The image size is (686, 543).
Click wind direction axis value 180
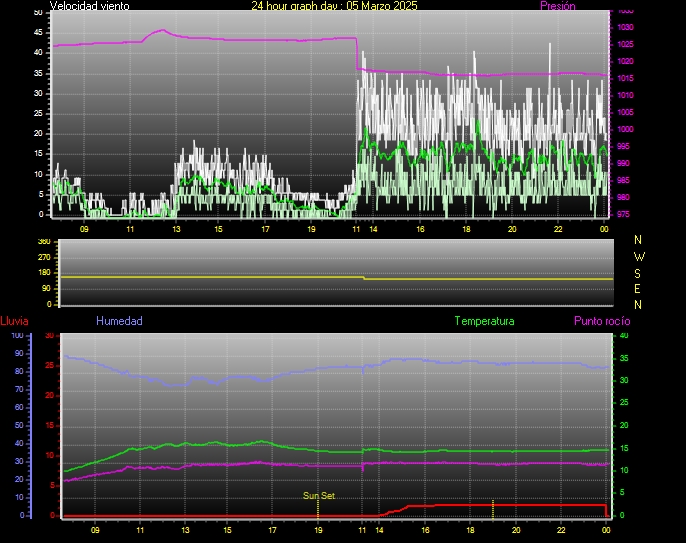(x=44, y=273)
